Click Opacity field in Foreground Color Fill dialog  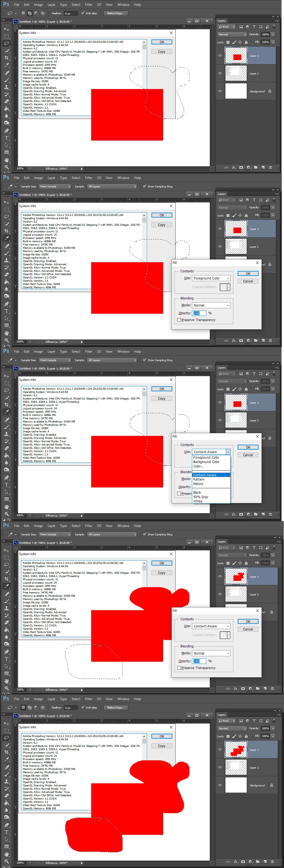[x=199, y=313]
